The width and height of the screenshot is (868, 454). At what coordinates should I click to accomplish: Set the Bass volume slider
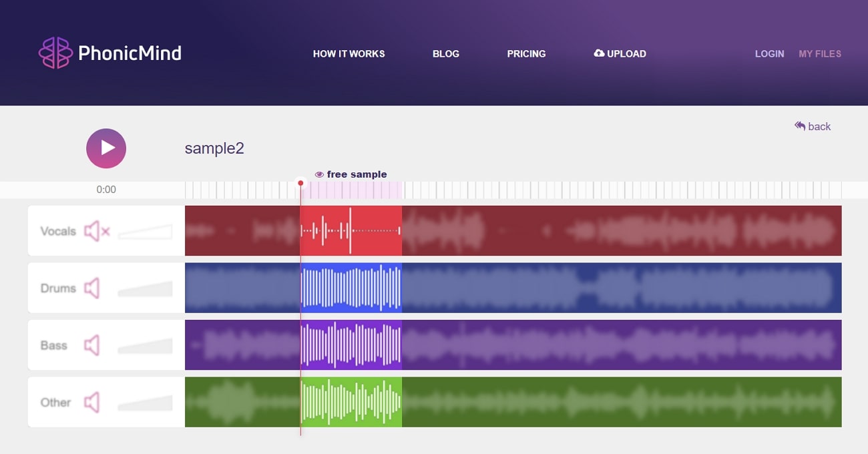(x=146, y=346)
